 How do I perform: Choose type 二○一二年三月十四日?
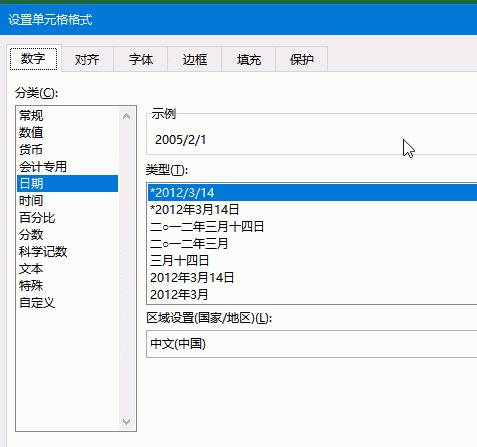(312, 227)
